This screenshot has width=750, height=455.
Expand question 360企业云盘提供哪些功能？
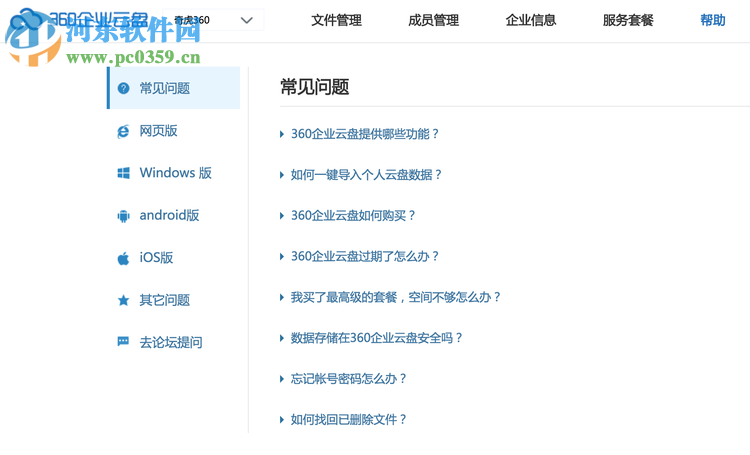pyautogui.click(x=365, y=134)
